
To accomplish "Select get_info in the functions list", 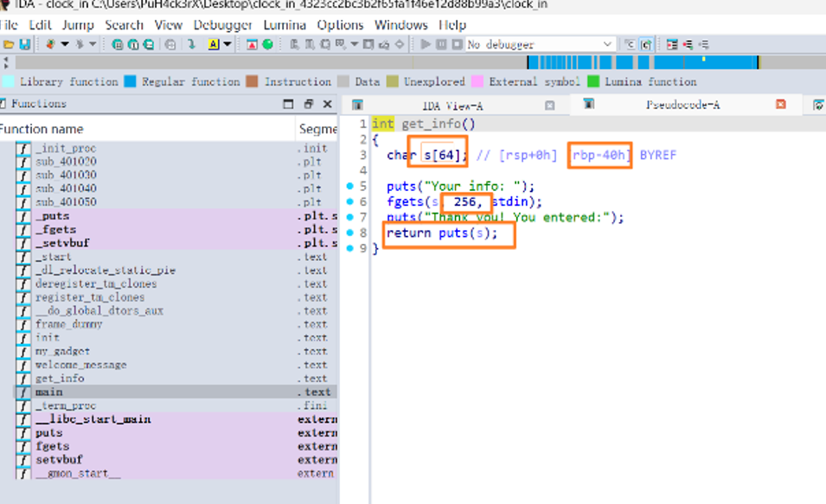I will point(60,379).
